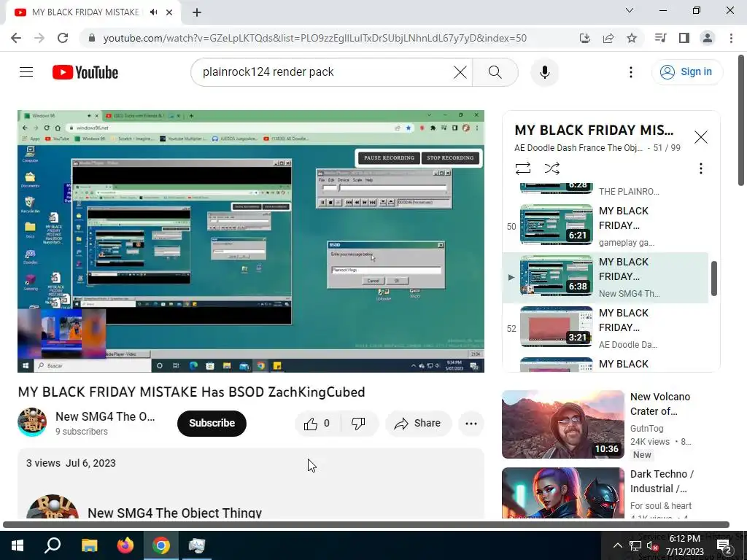747x560 pixels.
Task: Click the video description box with 3 views
Action: point(251,483)
